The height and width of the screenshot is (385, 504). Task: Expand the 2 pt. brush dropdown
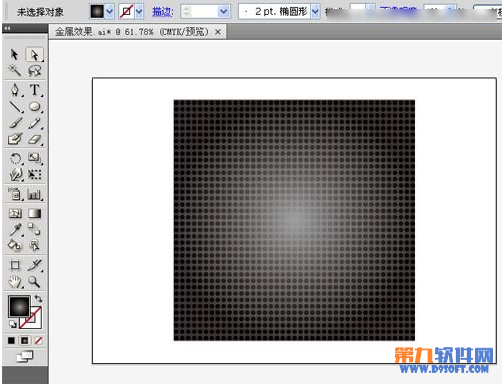315,12
